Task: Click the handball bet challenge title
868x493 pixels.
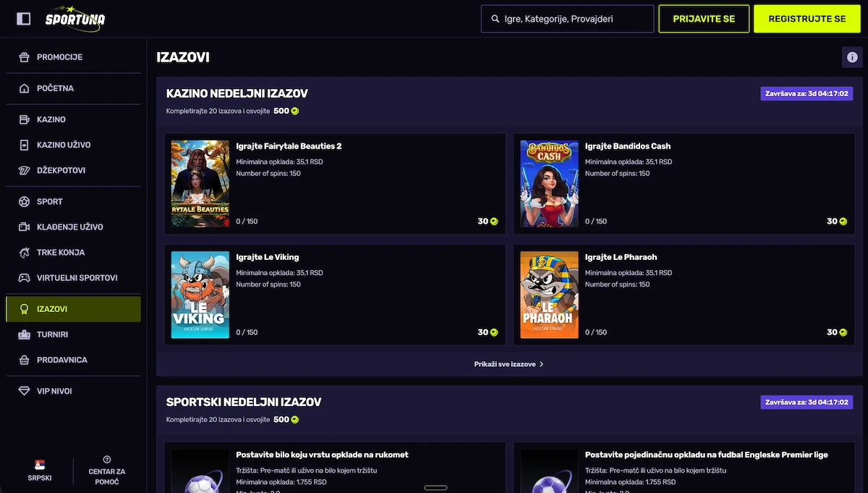Action: 322,455
